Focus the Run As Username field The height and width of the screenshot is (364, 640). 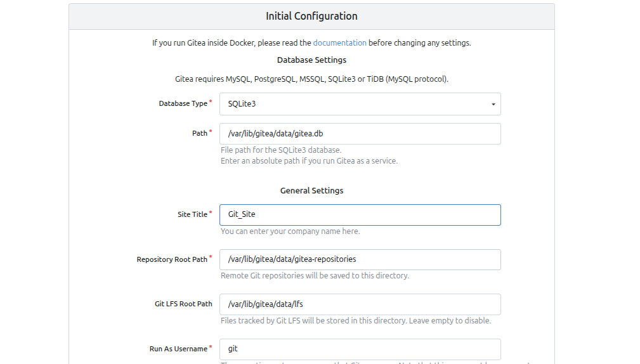(x=360, y=349)
